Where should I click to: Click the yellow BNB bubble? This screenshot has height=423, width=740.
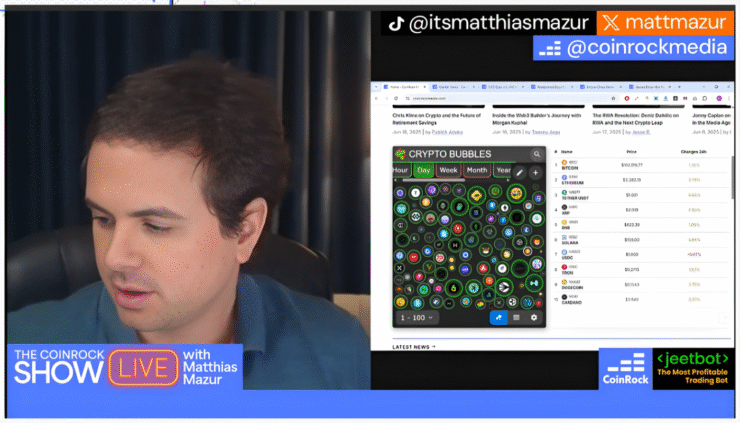[477, 195]
